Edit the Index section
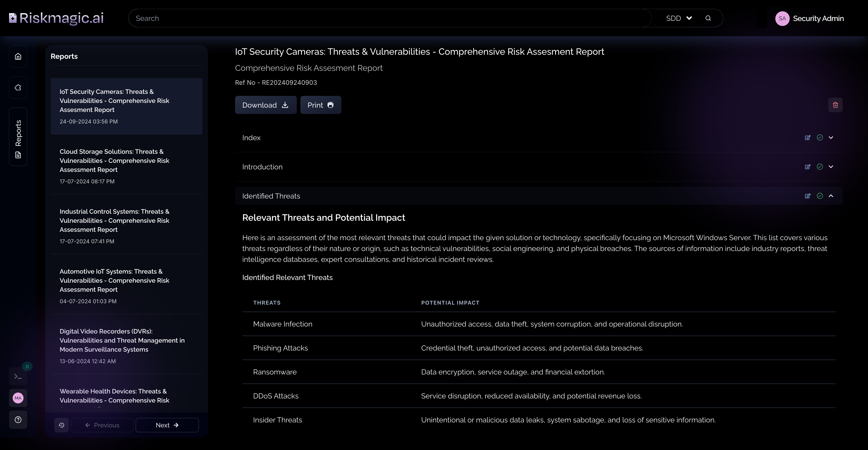Image resolution: width=868 pixels, height=450 pixels. pos(807,137)
